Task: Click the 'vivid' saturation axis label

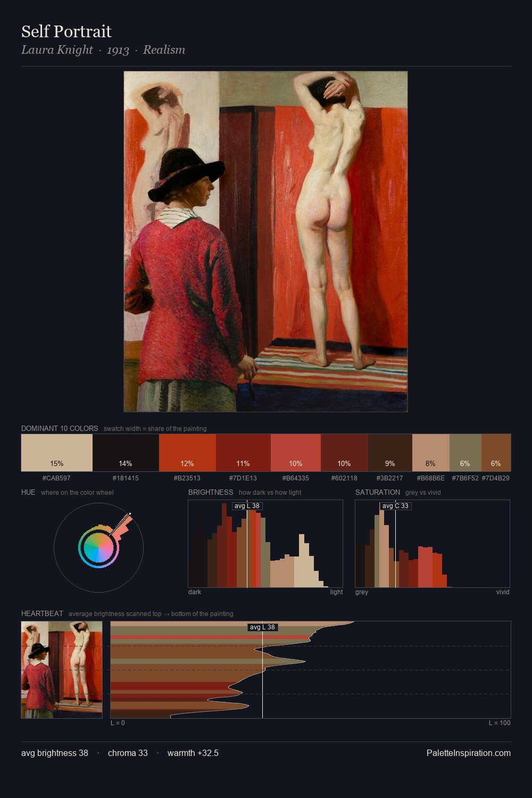Action: [503, 592]
